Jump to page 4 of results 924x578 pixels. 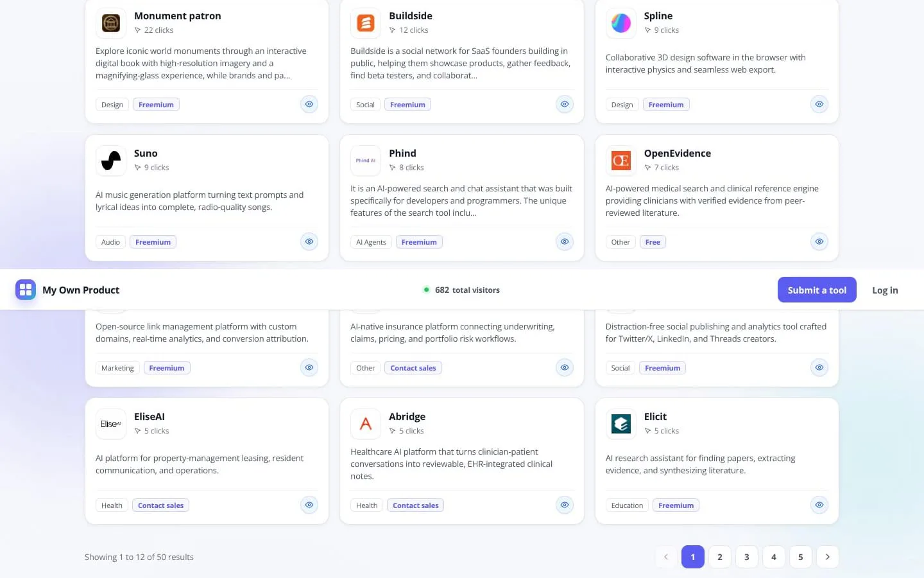(774, 557)
